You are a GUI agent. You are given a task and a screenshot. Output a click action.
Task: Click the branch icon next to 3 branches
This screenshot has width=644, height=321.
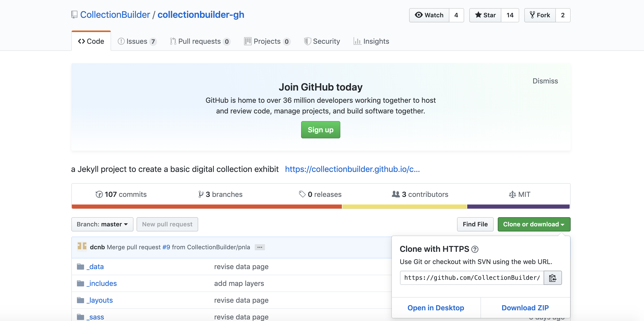(x=201, y=194)
